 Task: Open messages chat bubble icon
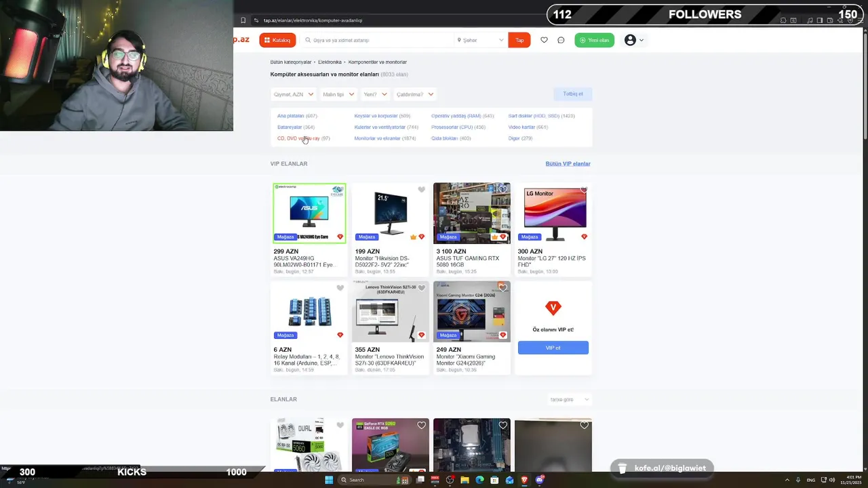561,40
